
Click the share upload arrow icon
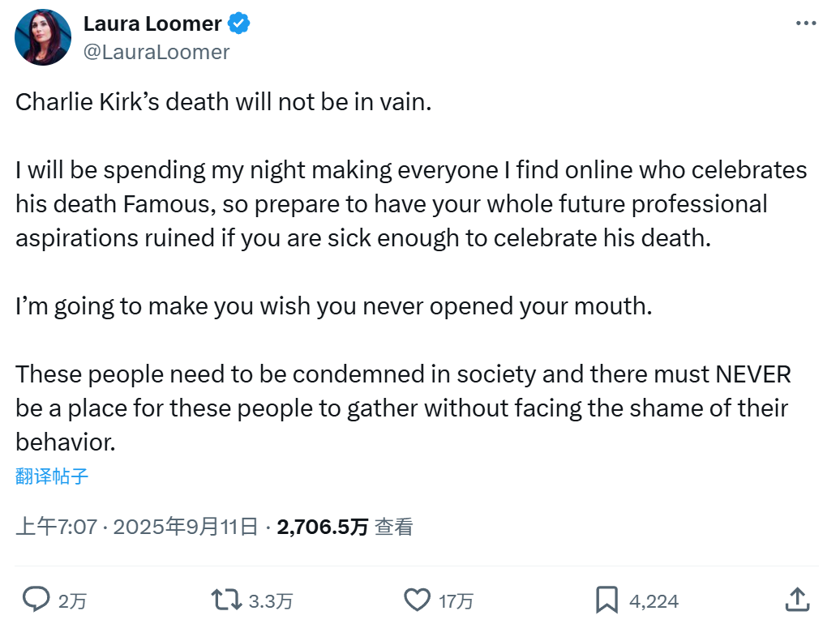click(x=798, y=600)
